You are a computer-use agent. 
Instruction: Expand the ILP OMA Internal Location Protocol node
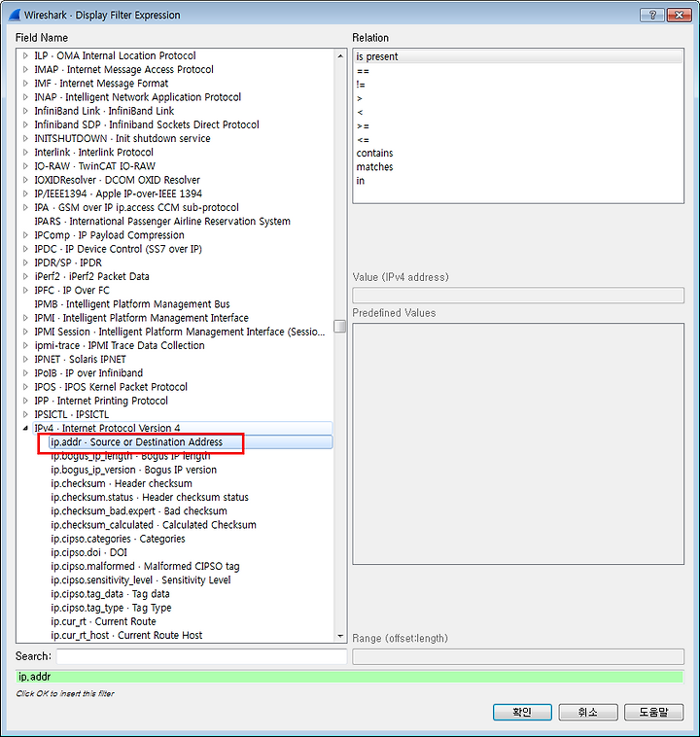coord(25,56)
